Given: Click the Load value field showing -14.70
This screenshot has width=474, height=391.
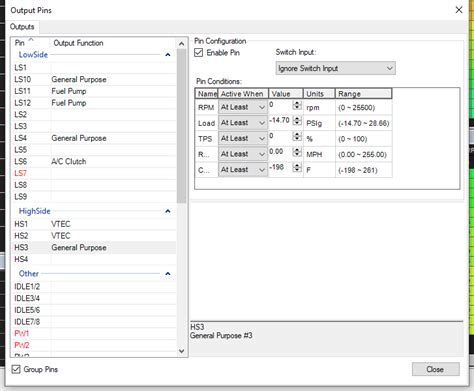Looking at the screenshot, I should point(281,121).
